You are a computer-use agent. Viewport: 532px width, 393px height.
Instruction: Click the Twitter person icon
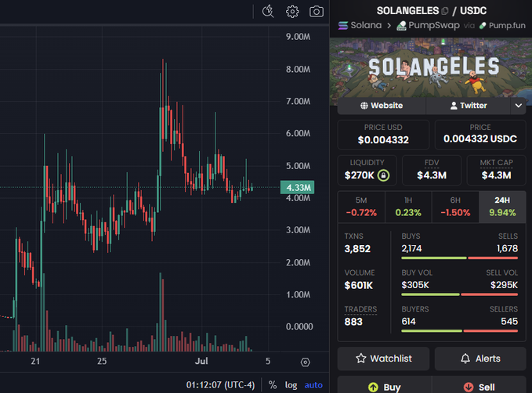[x=454, y=106]
